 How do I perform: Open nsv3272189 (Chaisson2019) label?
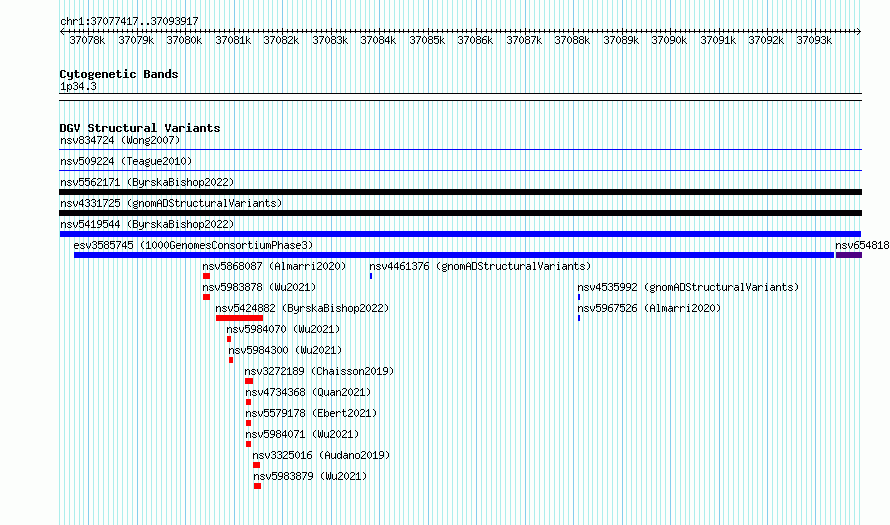click(319, 371)
